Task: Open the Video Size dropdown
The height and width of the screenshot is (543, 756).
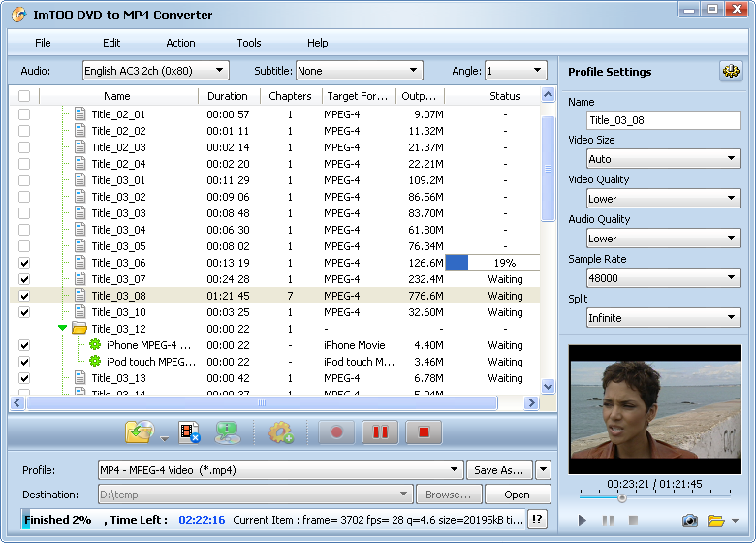Action: point(664,158)
